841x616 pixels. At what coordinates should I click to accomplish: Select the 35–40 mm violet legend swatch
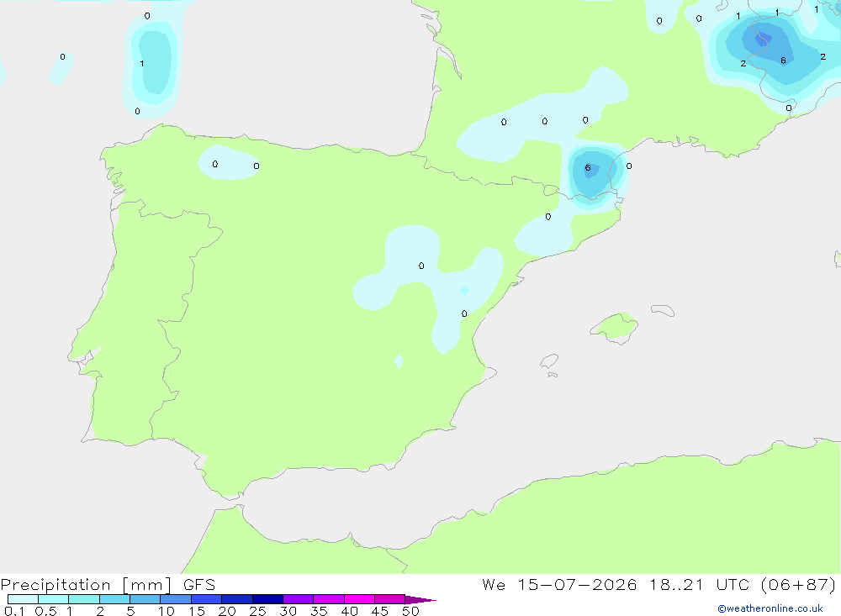tap(329, 599)
